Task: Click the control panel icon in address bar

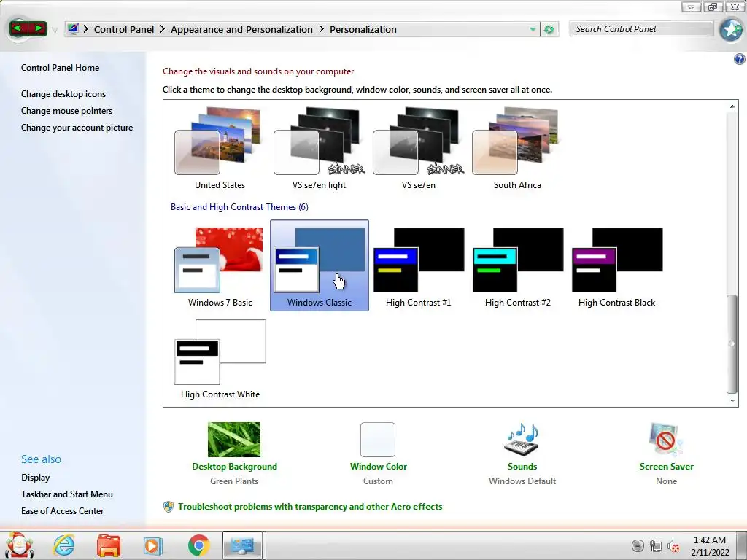Action: click(73, 29)
